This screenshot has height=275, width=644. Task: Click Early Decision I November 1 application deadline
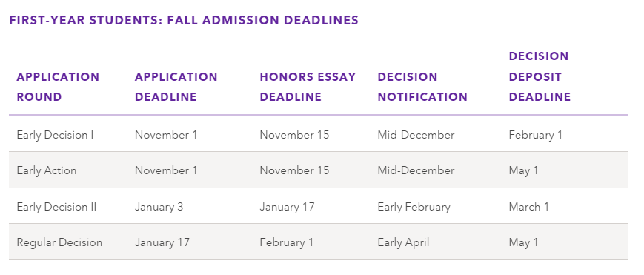pos(166,135)
